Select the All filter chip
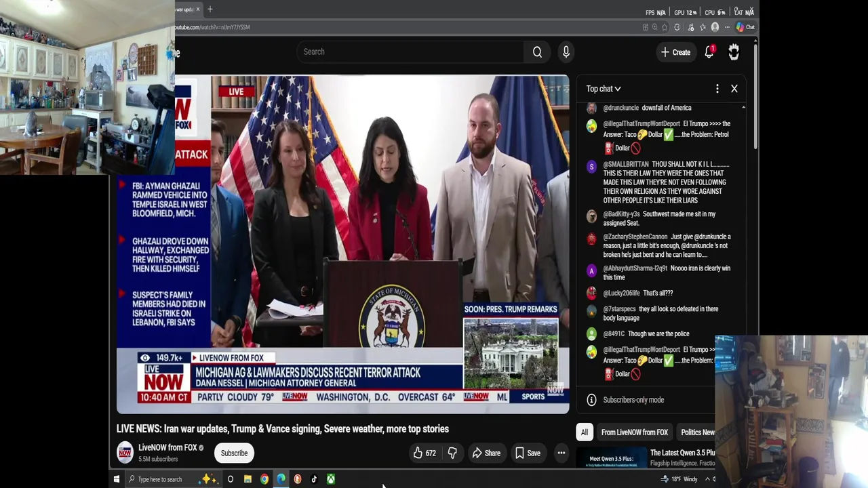This screenshot has height=488, width=868. tap(584, 432)
